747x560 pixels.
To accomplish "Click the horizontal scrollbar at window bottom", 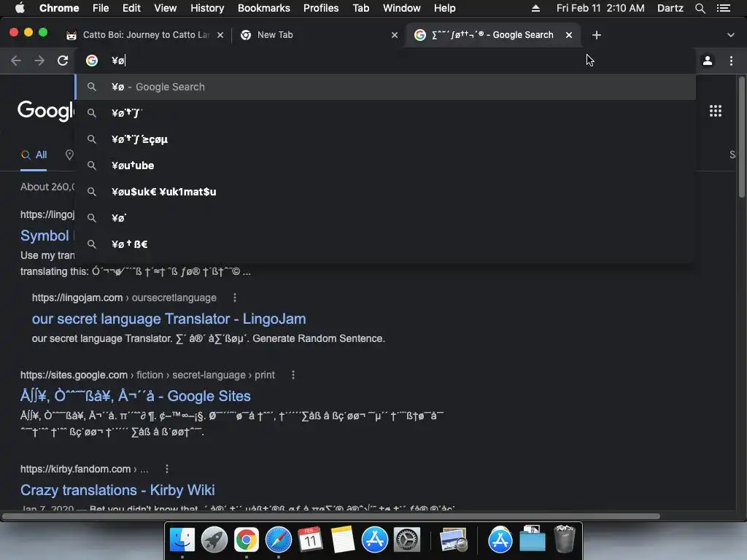I will pyautogui.click(x=331, y=516).
